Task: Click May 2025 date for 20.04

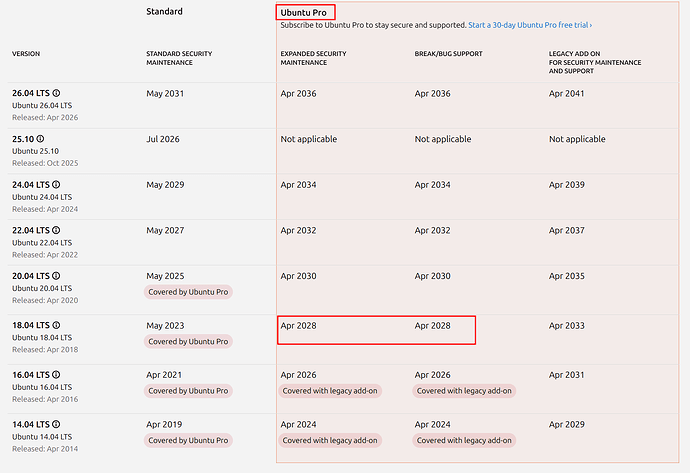Action: pos(165,276)
